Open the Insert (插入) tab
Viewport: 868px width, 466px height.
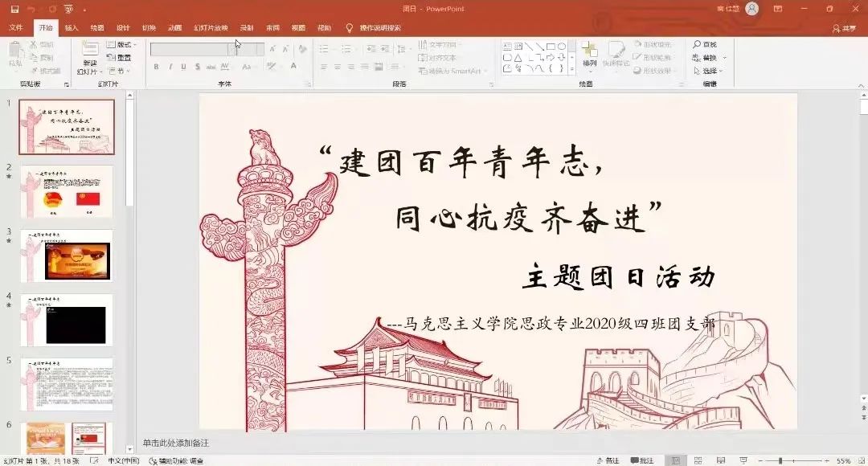tap(72, 28)
